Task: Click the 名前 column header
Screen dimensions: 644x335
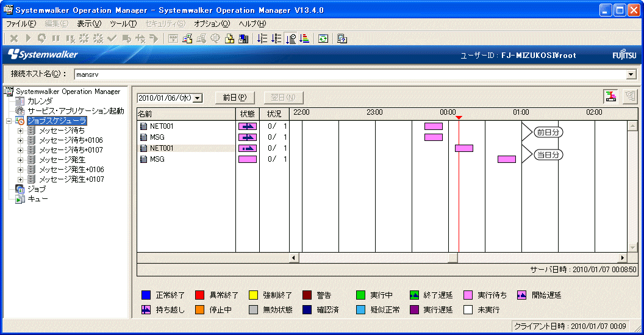Action: pyautogui.click(x=186, y=114)
